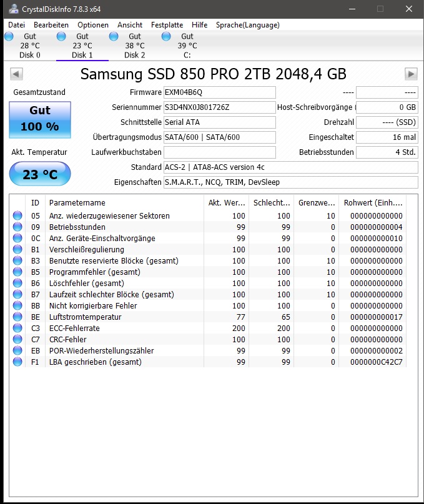Screen dimensions: 424x504
Task: Click status orb of row 09 Betriebsstunden
Action: pyautogui.click(x=17, y=227)
